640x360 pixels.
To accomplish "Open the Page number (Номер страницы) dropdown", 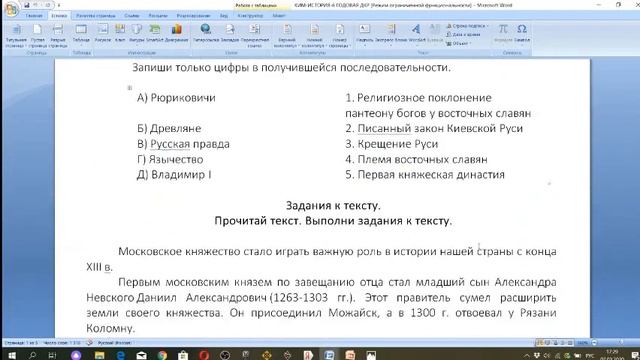I will pyautogui.click(x=339, y=36).
